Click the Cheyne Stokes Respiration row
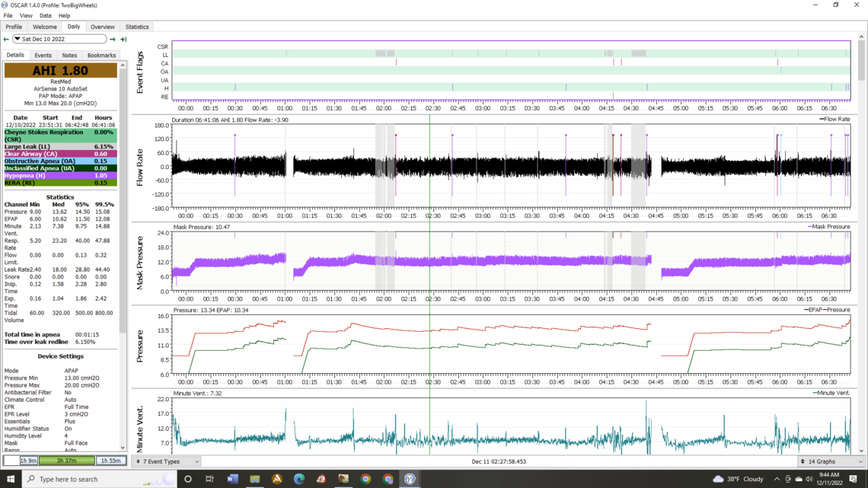Viewport: 868px width, 488px height. click(60, 136)
